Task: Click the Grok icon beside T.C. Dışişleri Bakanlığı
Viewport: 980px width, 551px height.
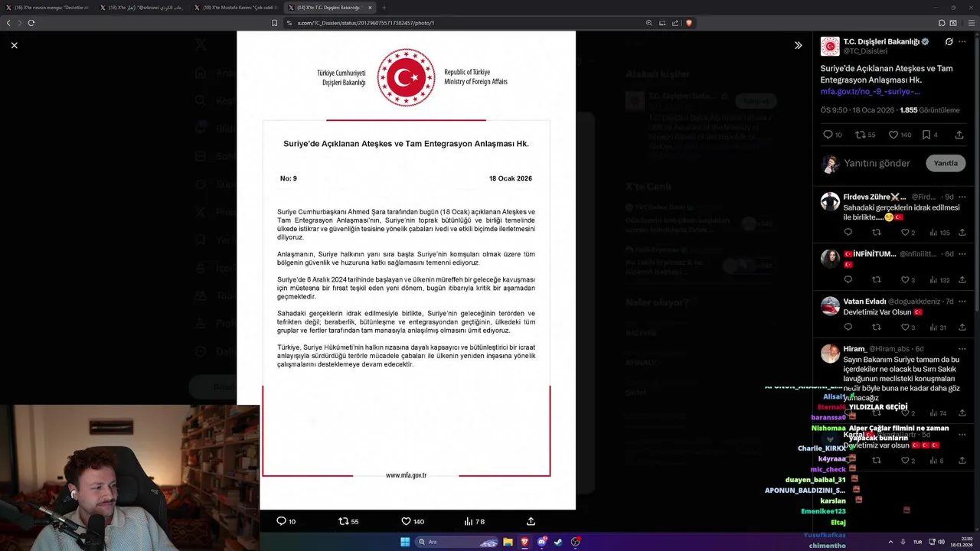Action: tap(949, 41)
